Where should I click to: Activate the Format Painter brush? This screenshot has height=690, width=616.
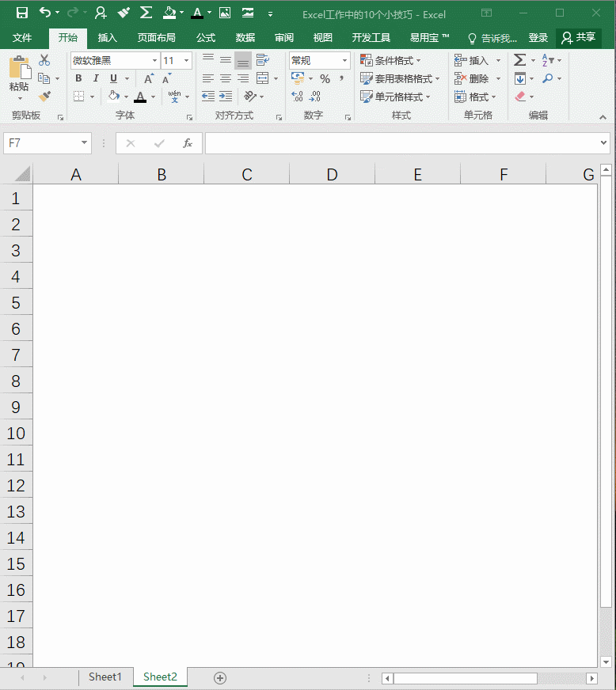coord(44,97)
